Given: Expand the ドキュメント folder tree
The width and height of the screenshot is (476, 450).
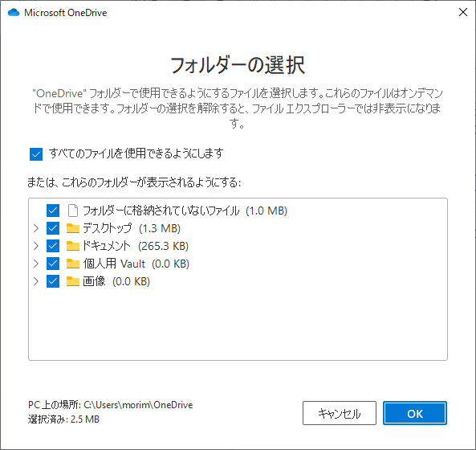Looking at the screenshot, I should [x=36, y=246].
